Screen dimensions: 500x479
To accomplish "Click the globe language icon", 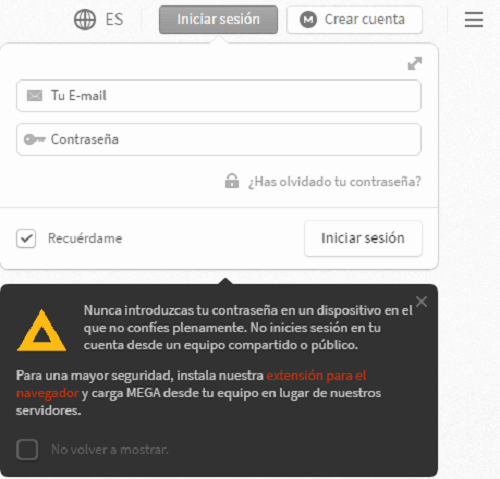I will click(85, 19).
